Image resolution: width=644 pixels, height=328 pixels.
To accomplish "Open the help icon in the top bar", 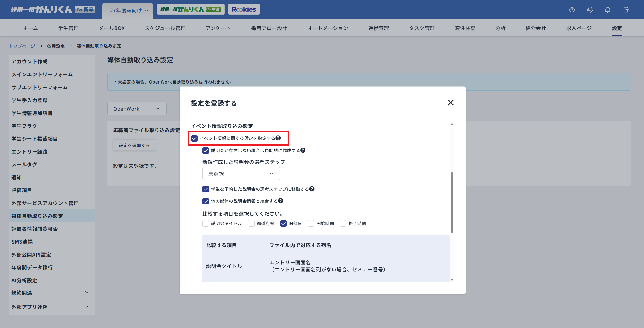I will [572, 9].
